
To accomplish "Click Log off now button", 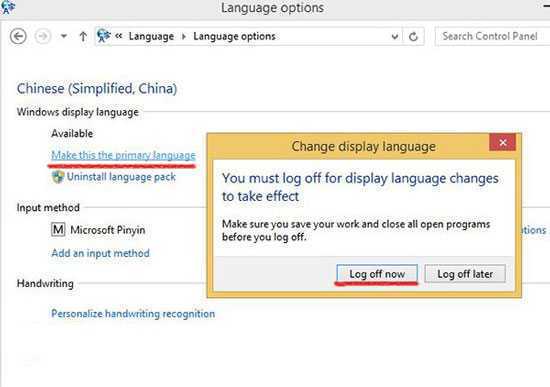I will pyautogui.click(x=377, y=274).
